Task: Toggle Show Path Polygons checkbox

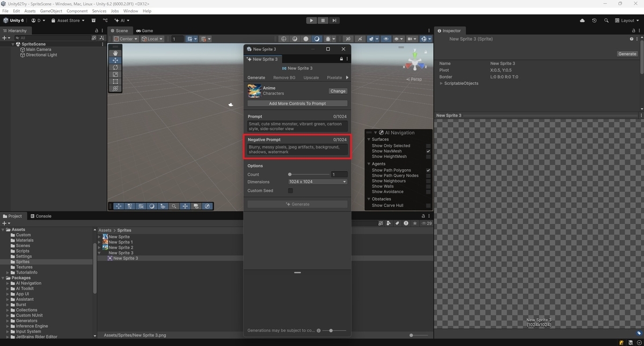Action: [x=428, y=170]
